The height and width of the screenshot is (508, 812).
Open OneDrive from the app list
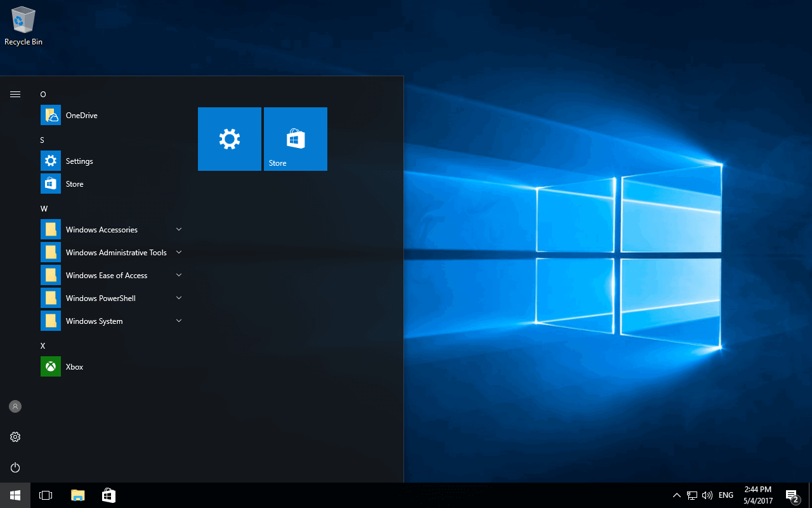pos(81,115)
